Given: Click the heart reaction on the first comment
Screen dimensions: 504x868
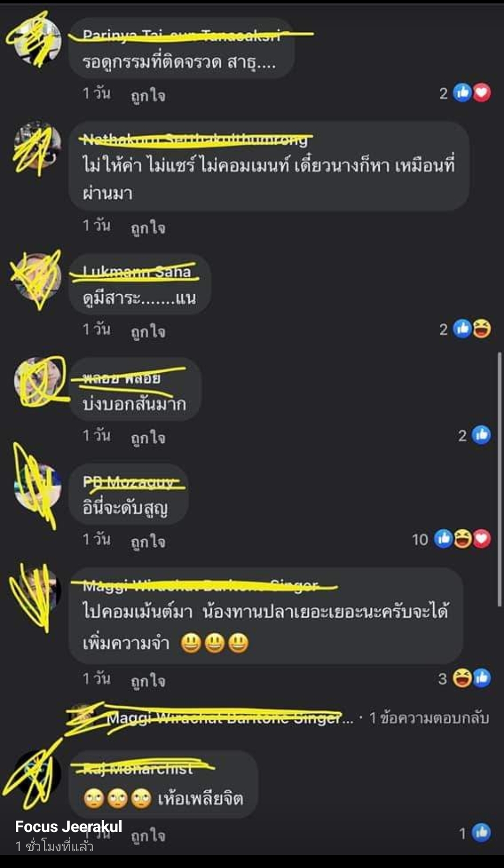Looking at the screenshot, I should [482, 93].
